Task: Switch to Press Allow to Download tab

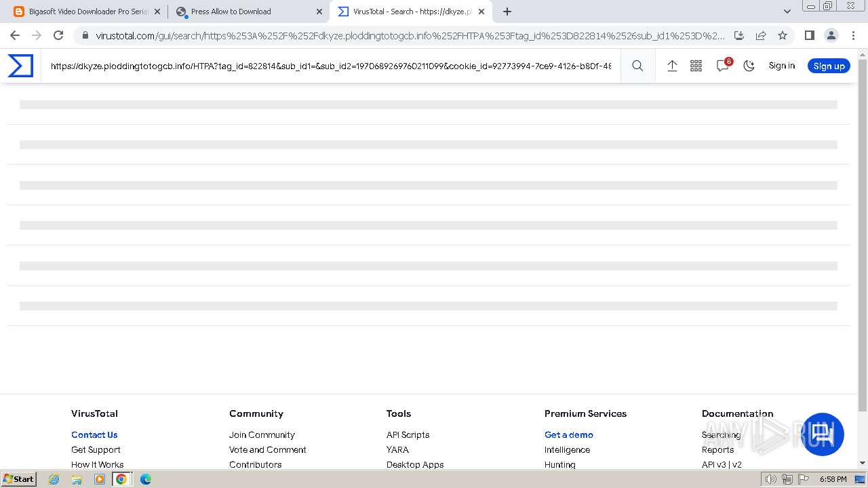Action: [244, 12]
